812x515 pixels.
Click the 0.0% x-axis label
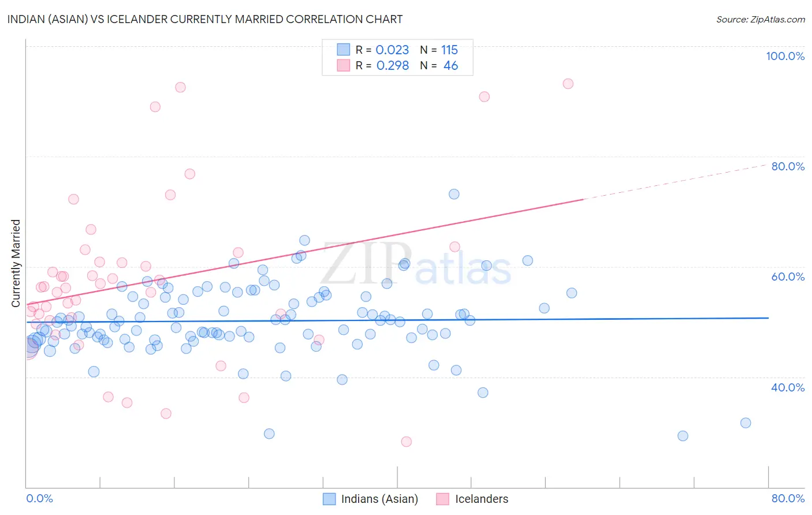40,498
